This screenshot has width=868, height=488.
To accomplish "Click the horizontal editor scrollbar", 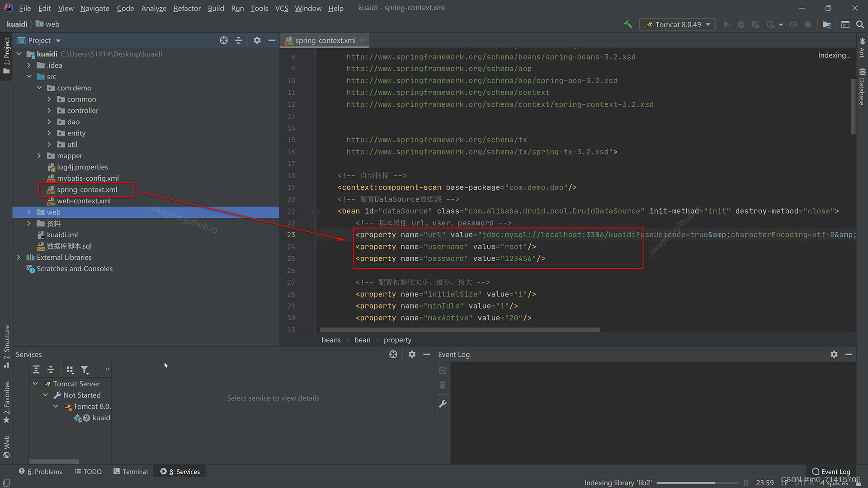I will point(460,330).
